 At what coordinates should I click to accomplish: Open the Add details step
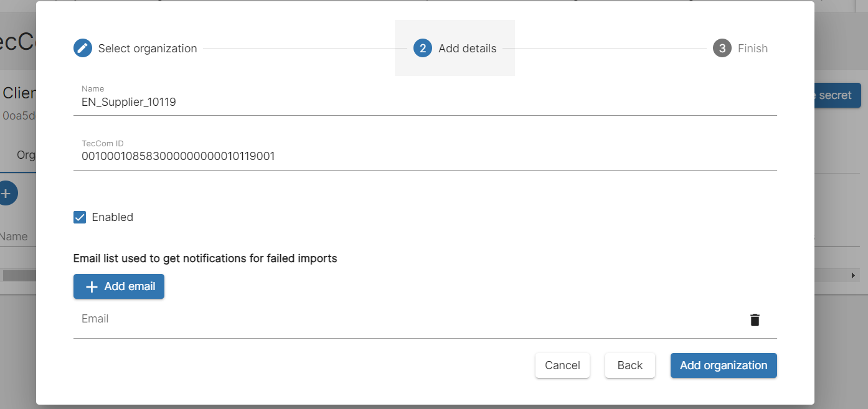point(454,47)
